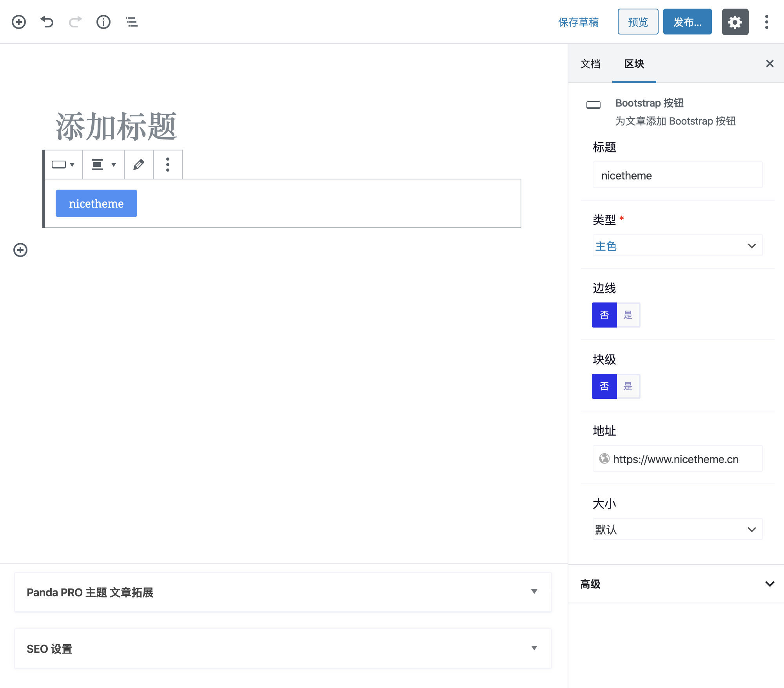
Task: Click the globe icon in 地址 field
Action: (x=604, y=458)
